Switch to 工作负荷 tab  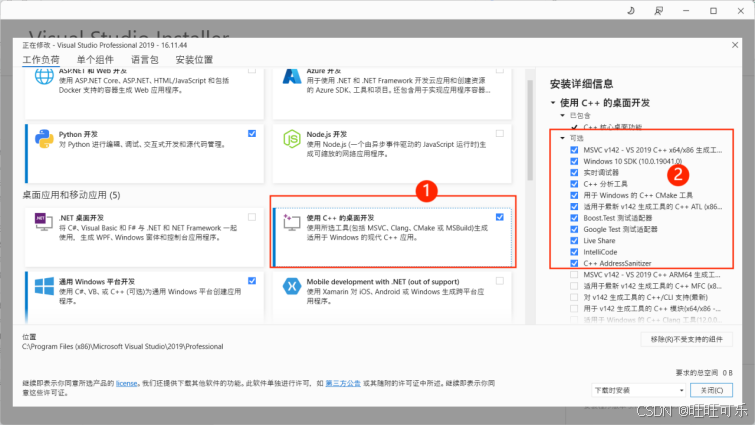[41, 60]
